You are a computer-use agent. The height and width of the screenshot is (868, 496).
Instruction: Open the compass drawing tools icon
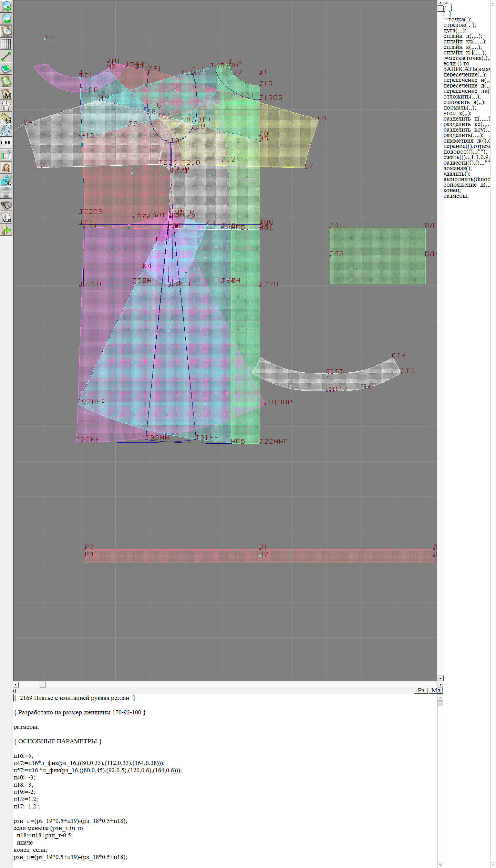click(x=6, y=106)
